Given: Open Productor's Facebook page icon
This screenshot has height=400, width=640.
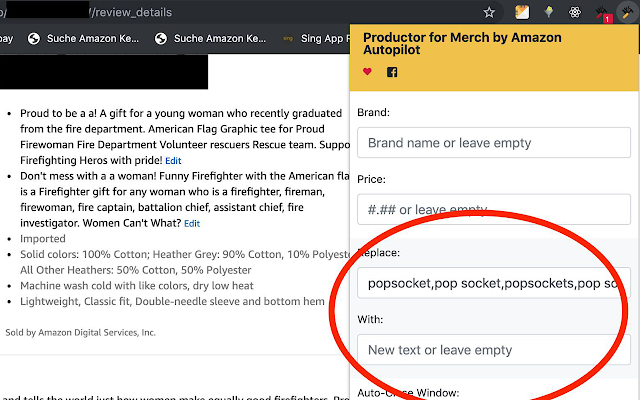Looking at the screenshot, I should click(x=392, y=72).
